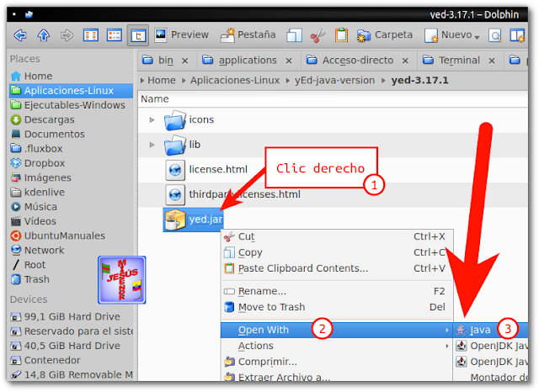Click the Network globe icon

(x=16, y=251)
